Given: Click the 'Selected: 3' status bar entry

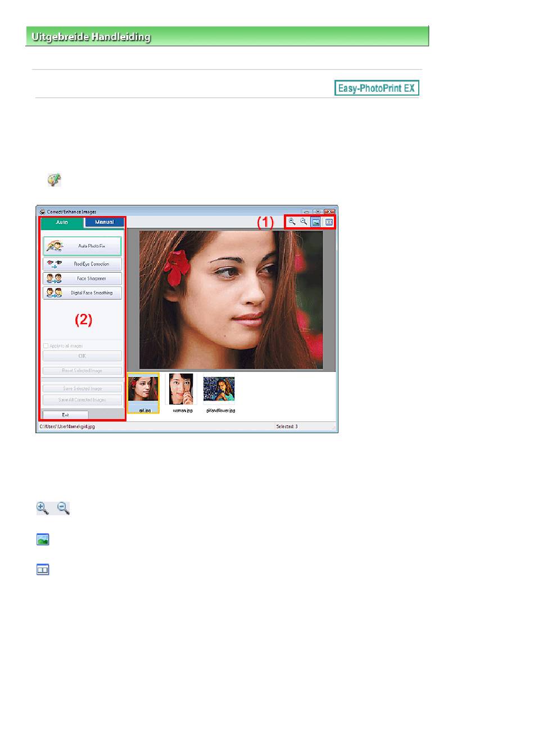Looking at the screenshot, I should tap(287, 427).
